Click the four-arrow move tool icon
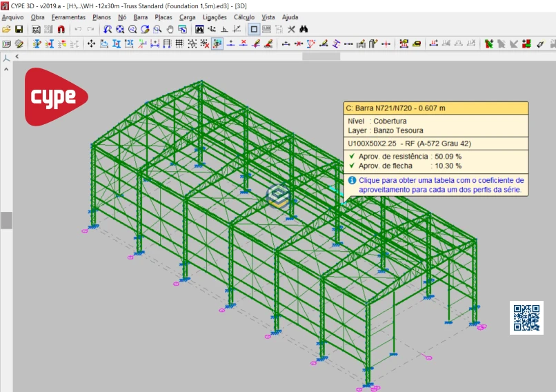The height and width of the screenshot is (392, 556). (91, 44)
